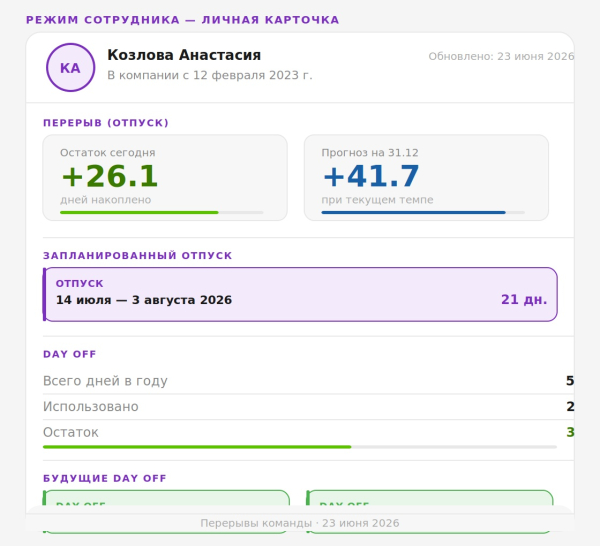This screenshot has height=546, width=600.
Task: Click the 'Остаток' row in Day off
Action: pyautogui.click(x=308, y=432)
